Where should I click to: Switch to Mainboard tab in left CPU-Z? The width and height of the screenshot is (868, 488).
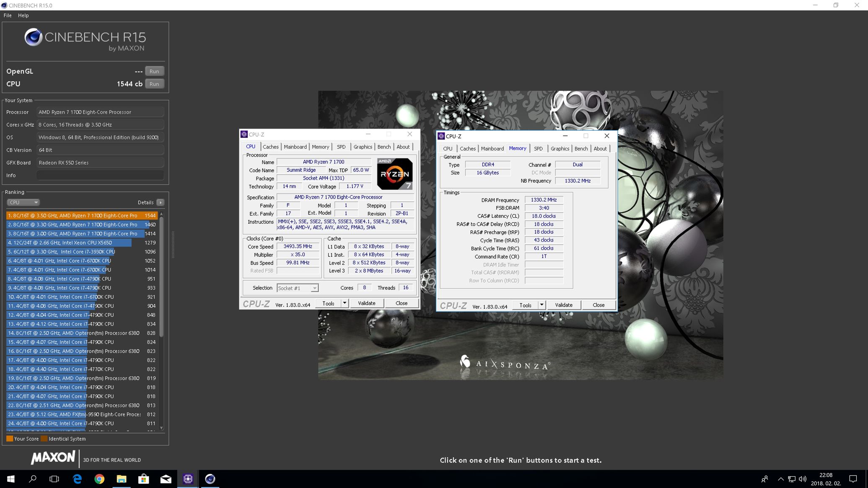coord(295,147)
